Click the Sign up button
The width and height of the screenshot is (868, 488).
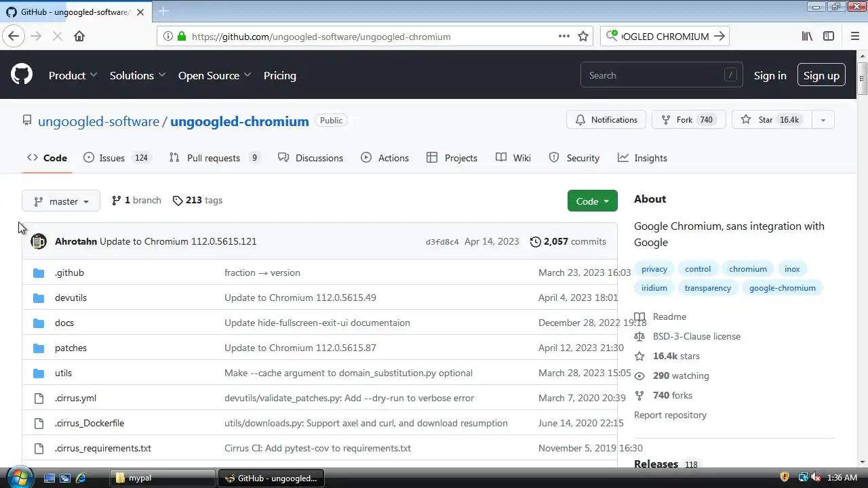tap(821, 75)
